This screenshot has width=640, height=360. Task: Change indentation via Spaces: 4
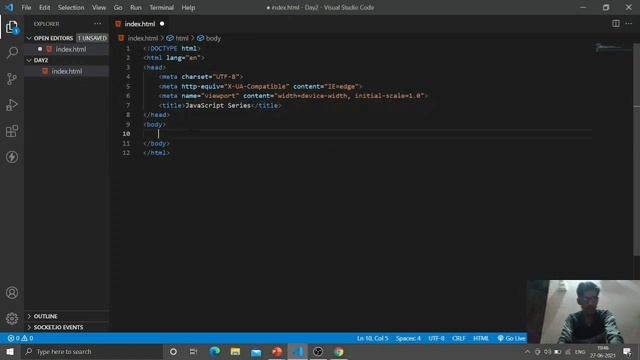point(408,338)
